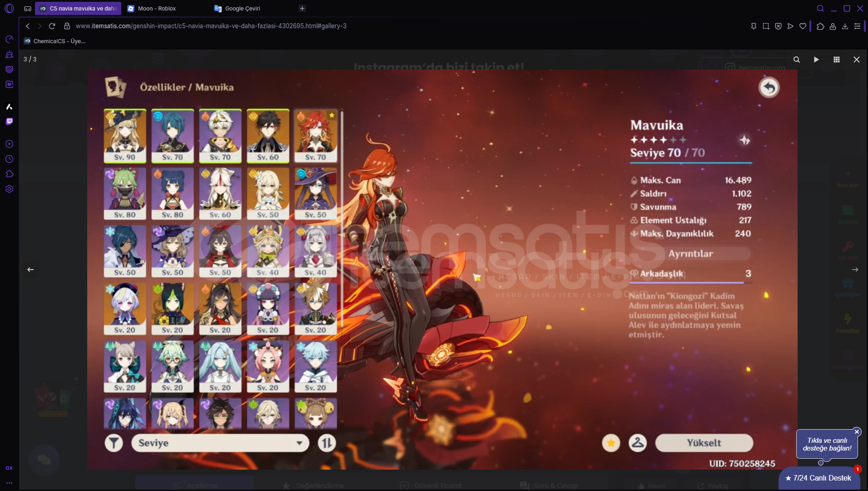Open the toolbar easy setup menu icon

(x=857, y=26)
